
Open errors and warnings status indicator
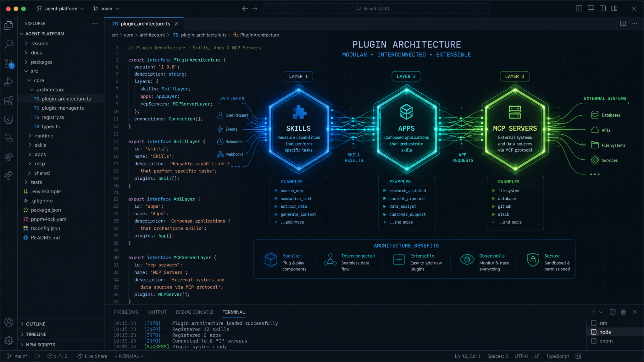pos(57,356)
